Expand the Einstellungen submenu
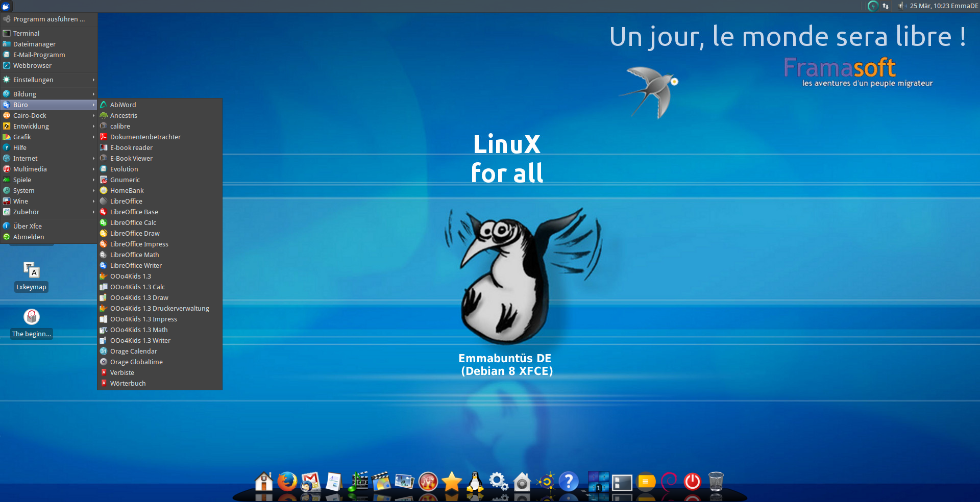Screen dimensions: 980x502 pyautogui.click(x=48, y=80)
